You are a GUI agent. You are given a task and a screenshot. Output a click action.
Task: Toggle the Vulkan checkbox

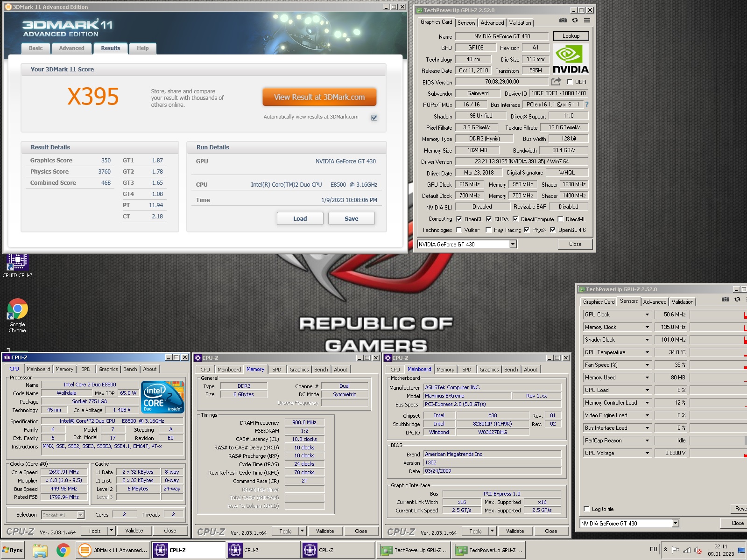459,230
